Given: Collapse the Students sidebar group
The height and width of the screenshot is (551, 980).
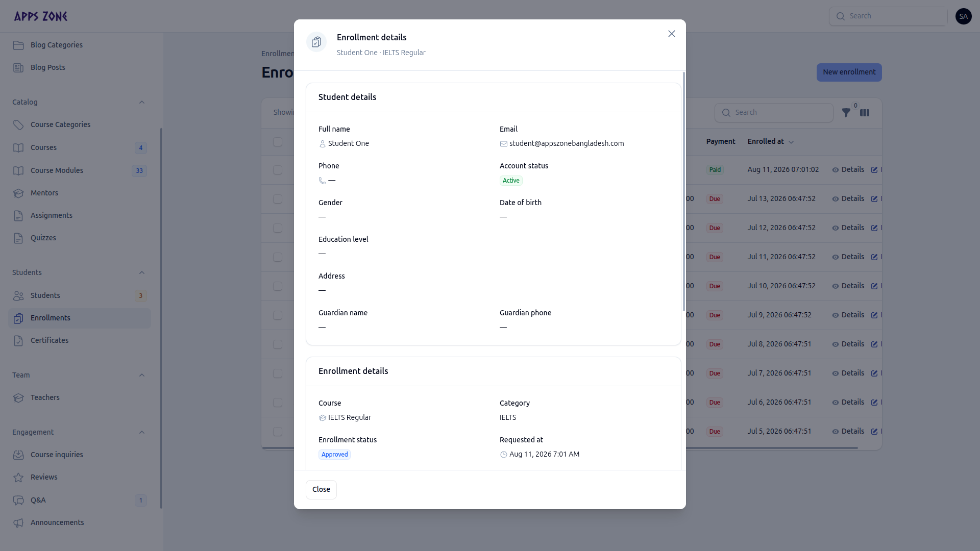Looking at the screenshot, I should click(x=142, y=272).
